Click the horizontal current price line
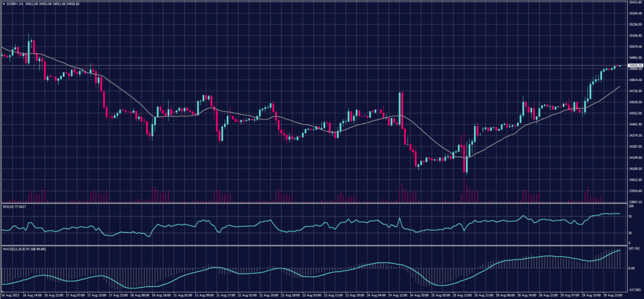The width and height of the screenshot is (644, 299). pyautogui.click(x=314, y=65)
